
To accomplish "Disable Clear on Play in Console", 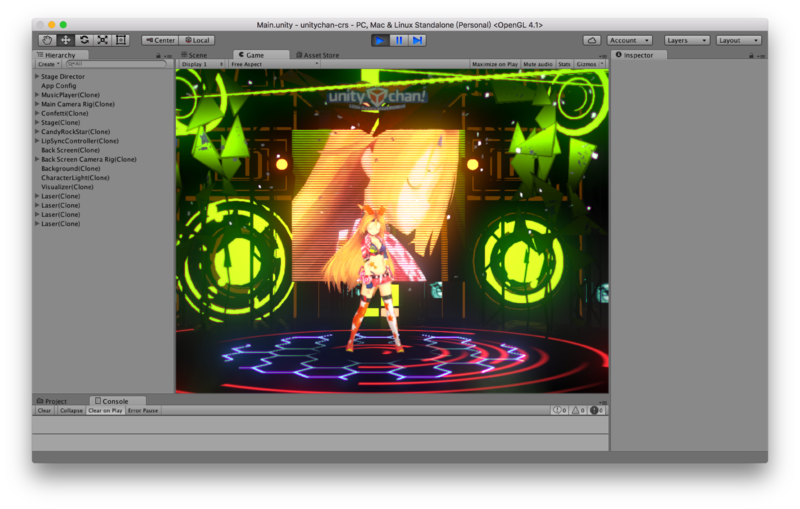I will [105, 410].
